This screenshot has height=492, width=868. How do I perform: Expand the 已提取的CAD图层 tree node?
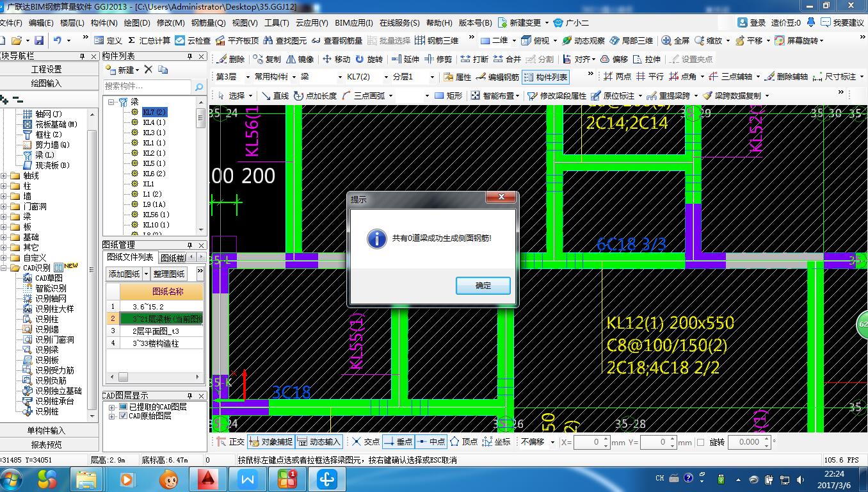pos(112,407)
